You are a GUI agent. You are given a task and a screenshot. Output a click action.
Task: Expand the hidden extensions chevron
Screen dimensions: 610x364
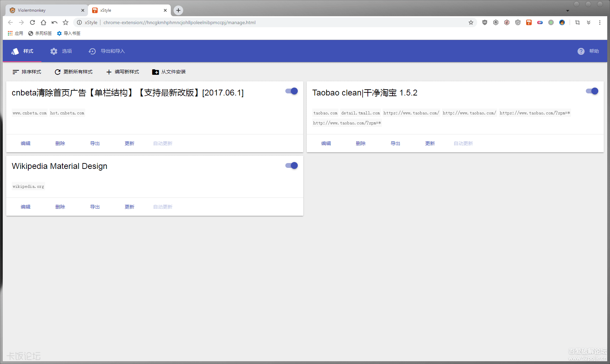coord(589,22)
